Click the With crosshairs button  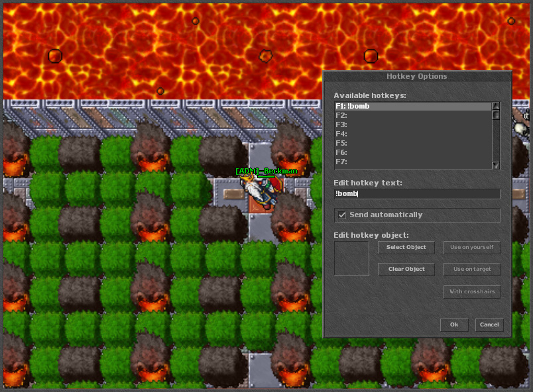pyautogui.click(x=471, y=291)
